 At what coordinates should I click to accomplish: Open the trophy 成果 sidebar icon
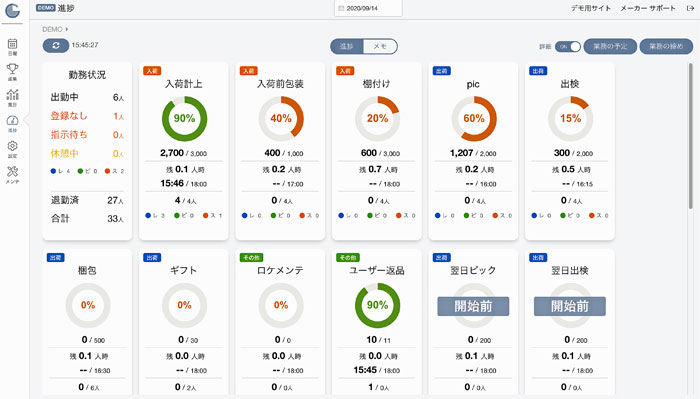click(12, 72)
